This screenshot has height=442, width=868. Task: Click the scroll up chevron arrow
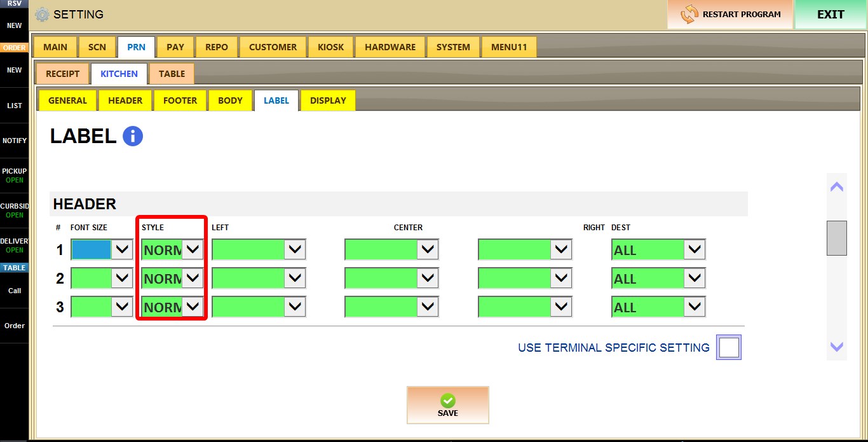[x=837, y=187]
